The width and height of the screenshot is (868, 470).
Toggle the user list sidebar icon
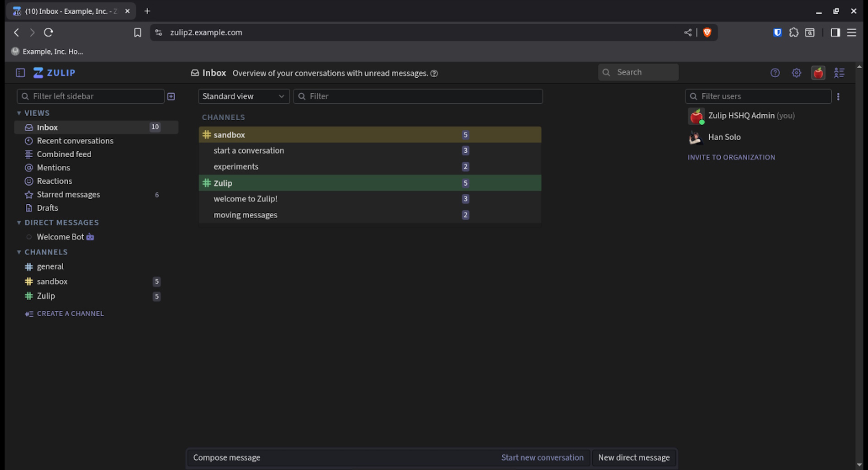click(x=839, y=73)
